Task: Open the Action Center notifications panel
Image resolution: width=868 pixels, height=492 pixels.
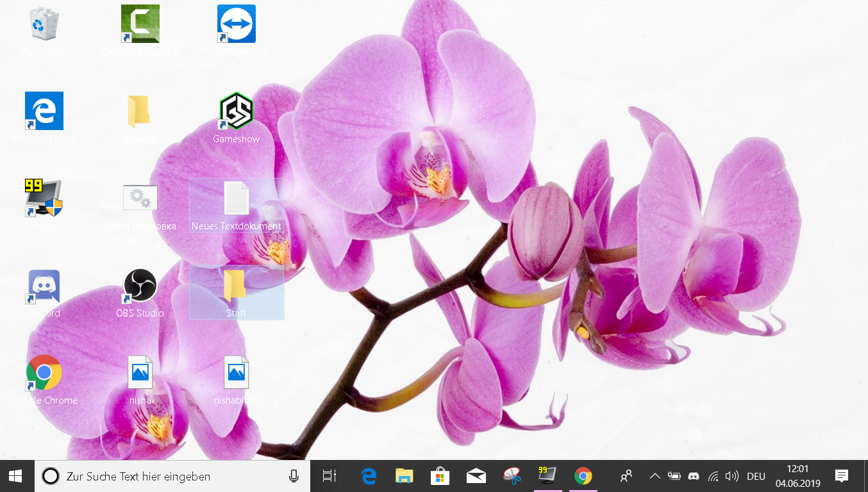Action: [842, 476]
